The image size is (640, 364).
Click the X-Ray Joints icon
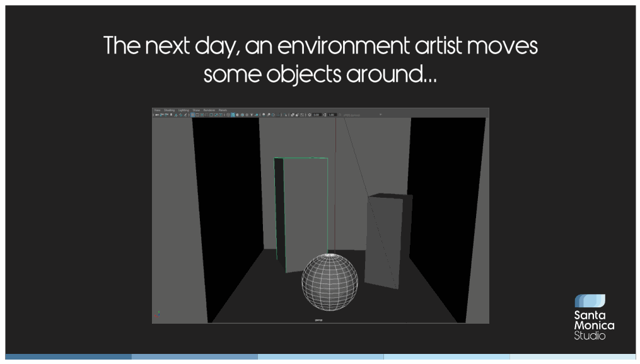point(302,115)
